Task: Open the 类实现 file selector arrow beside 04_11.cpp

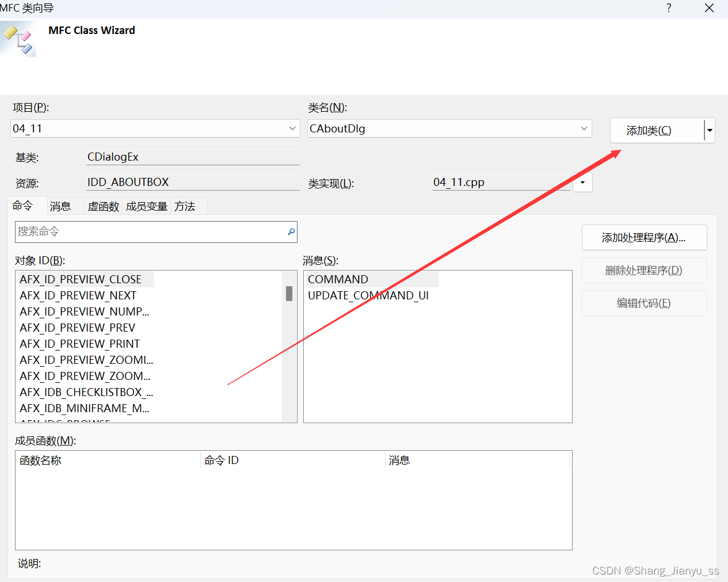Action: pyautogui.click(x=582, y=182)
